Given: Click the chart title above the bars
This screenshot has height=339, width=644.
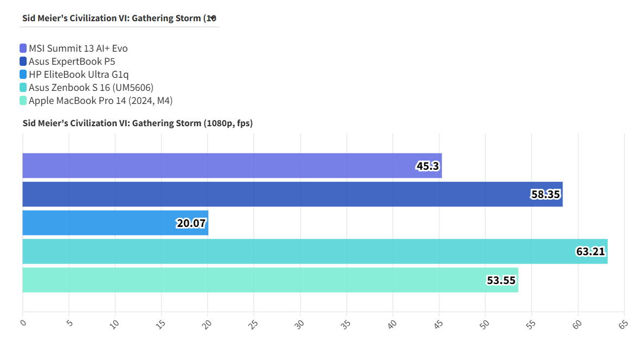Looking at the screenshot, I should pyautogui.click(x=137, y=124).
